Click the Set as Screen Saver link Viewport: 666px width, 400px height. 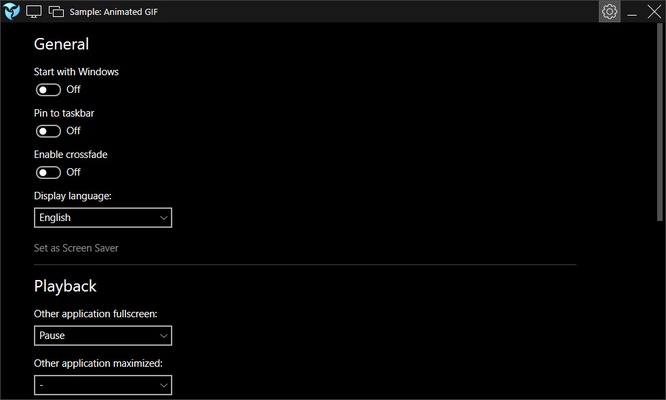[x=76, y=248]
